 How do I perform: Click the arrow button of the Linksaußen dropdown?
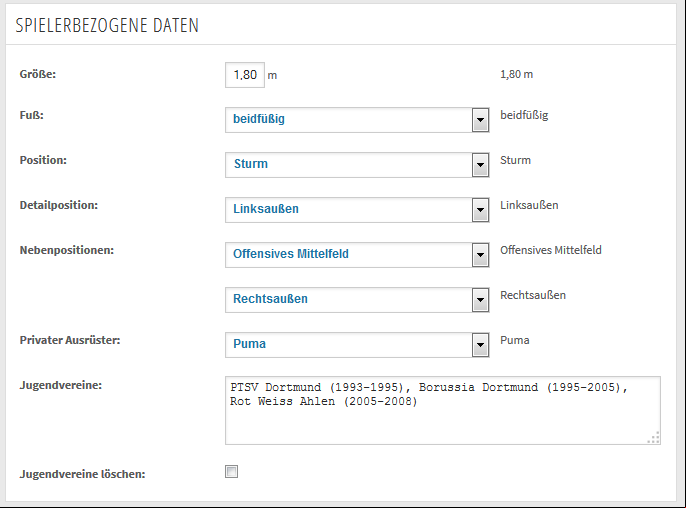click(x=480, y=210)
